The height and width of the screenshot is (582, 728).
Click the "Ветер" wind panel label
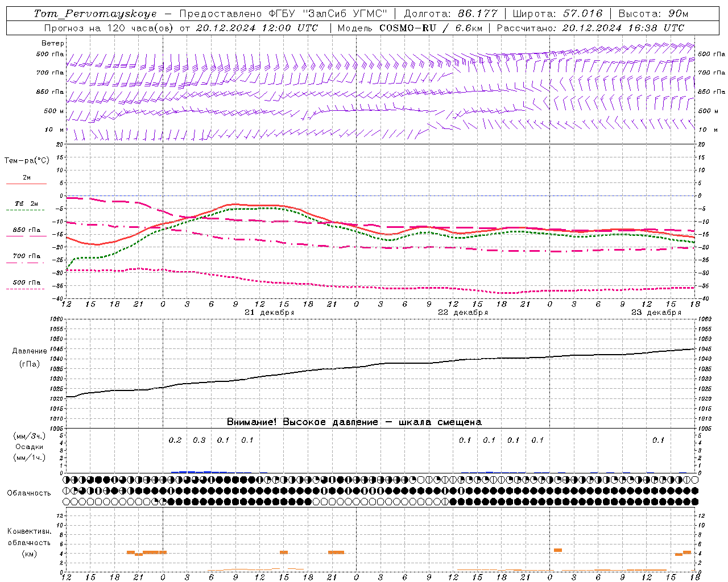coord(53,43)
